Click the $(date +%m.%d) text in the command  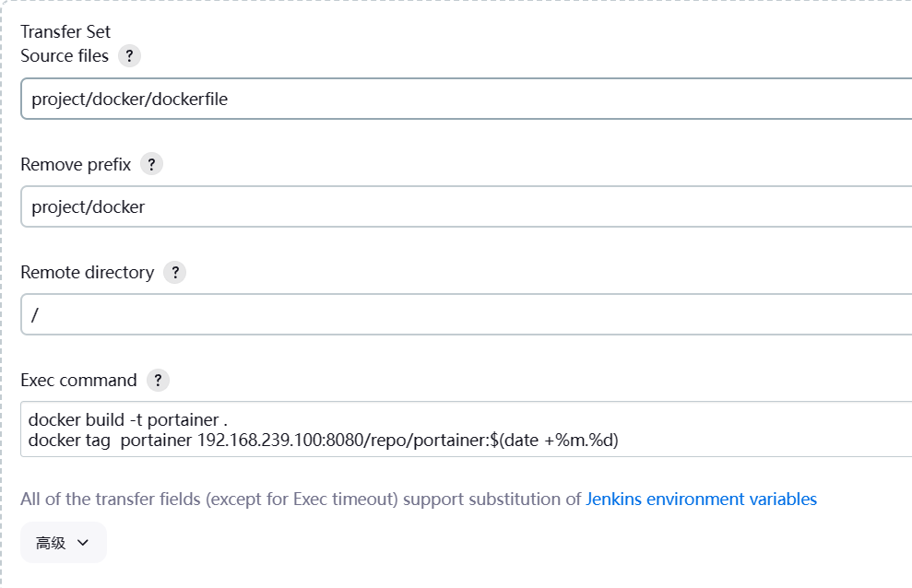554,440
